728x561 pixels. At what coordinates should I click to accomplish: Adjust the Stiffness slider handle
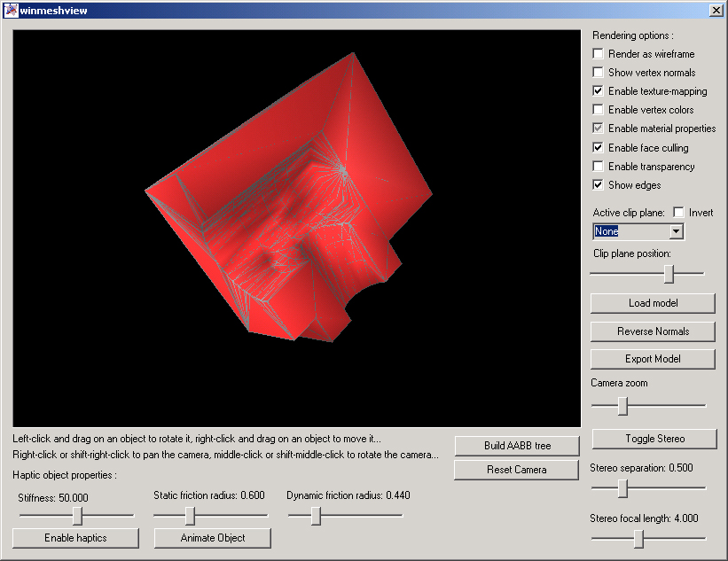pyautogui.click(x=78, y=516)
